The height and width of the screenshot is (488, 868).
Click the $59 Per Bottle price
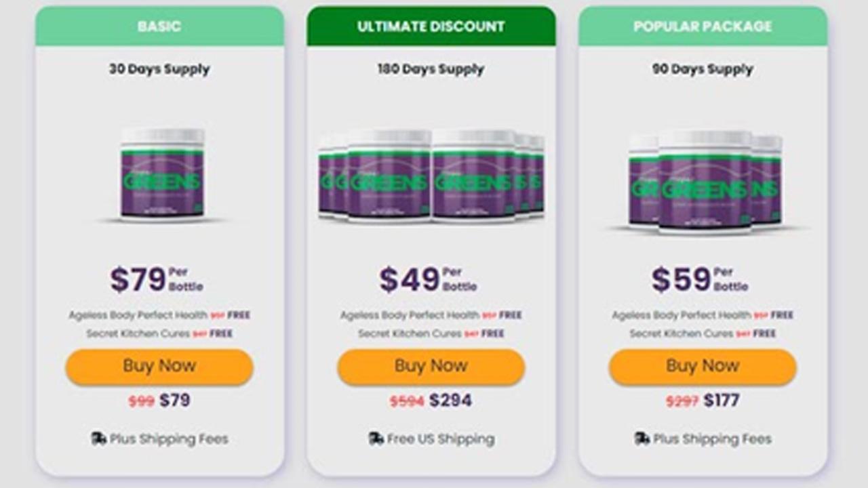[x=700, y=279]
